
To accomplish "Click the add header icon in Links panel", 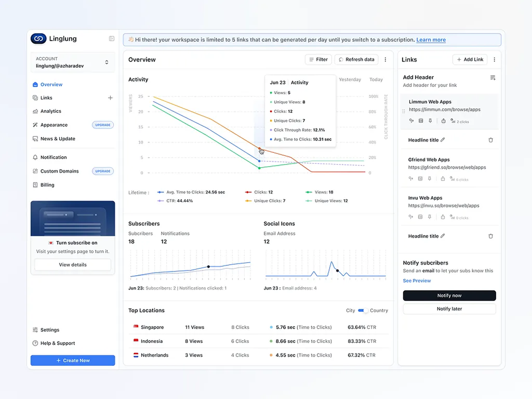I will coord(493,78).
